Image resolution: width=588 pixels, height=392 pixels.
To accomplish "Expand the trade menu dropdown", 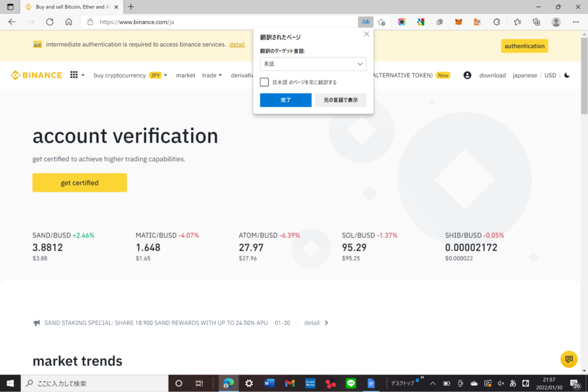I will point(220,75).
